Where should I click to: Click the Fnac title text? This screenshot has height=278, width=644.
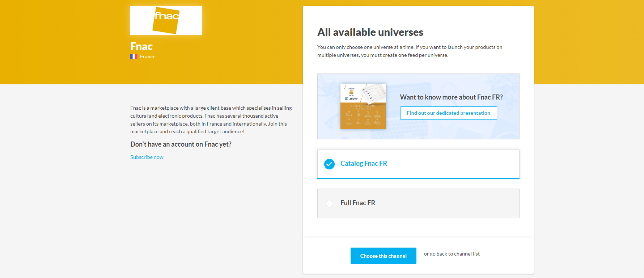141,46
